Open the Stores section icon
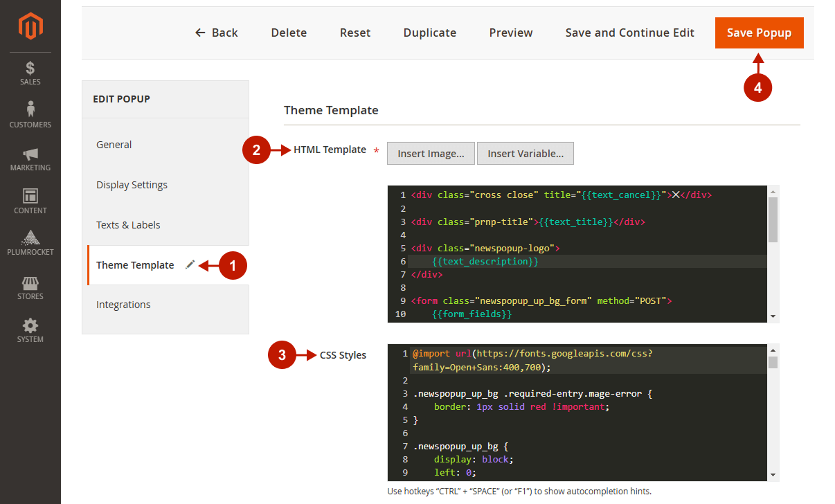The image size is (835, 504). coord(30,284)
